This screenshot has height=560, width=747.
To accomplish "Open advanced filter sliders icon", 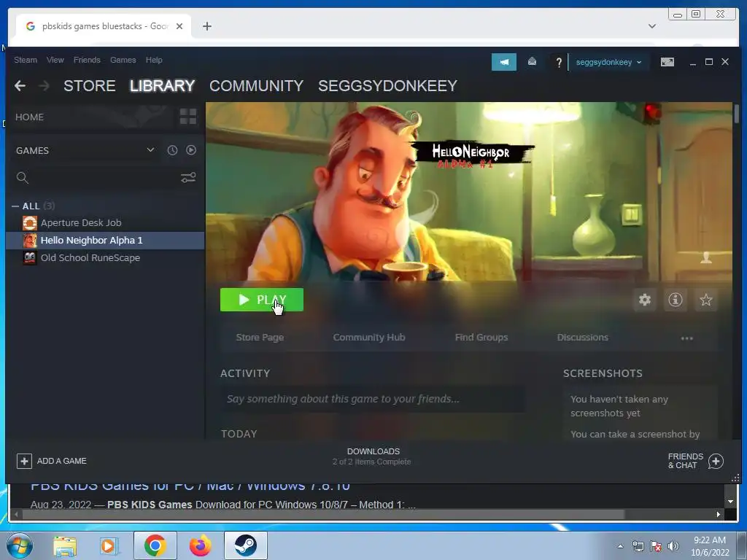I will 188,178.
